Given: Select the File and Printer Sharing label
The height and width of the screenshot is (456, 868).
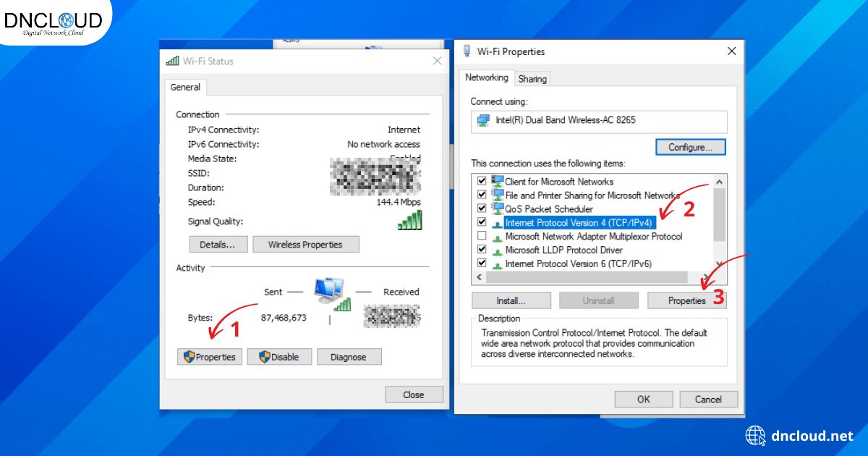Looking at the screenshot, I should 592,195.
